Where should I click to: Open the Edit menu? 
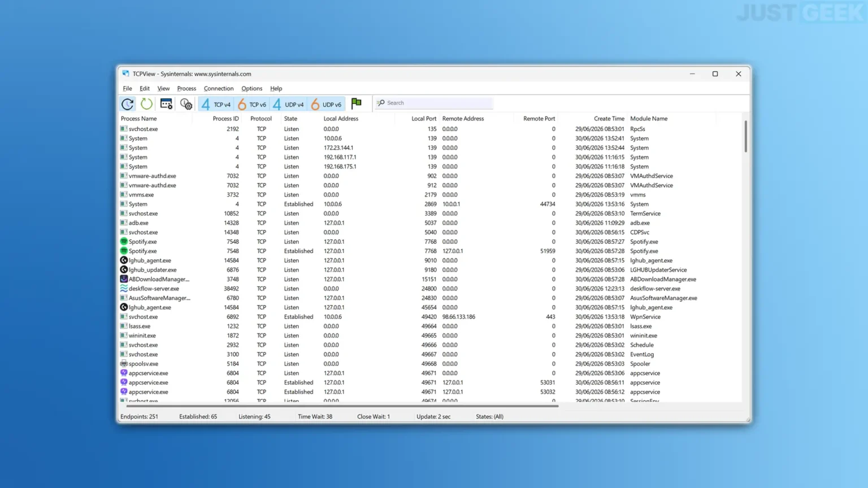145,89
